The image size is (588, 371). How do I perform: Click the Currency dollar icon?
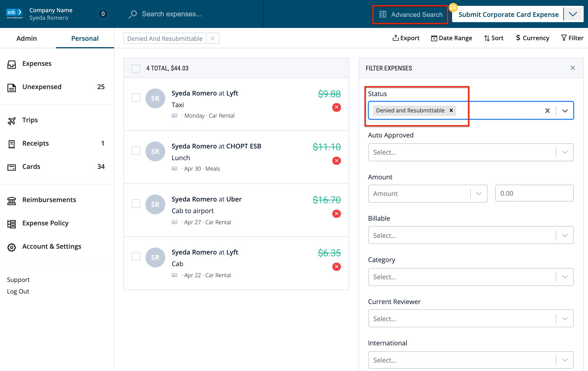coord(518,38)
